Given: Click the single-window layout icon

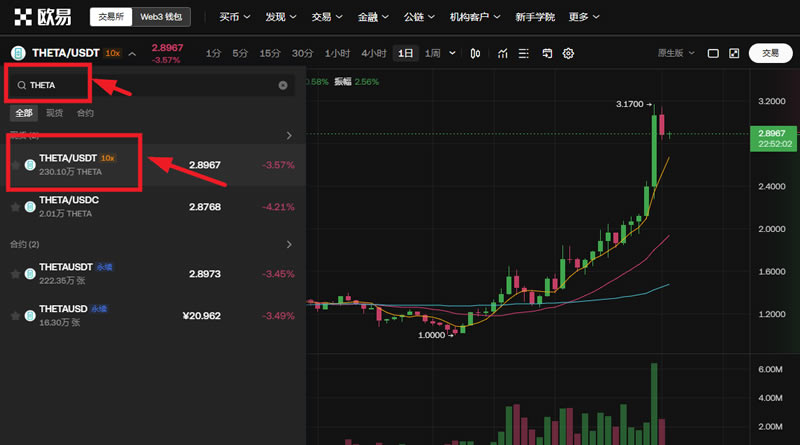Looking at the screenshot, I should [x=713, y=53].
